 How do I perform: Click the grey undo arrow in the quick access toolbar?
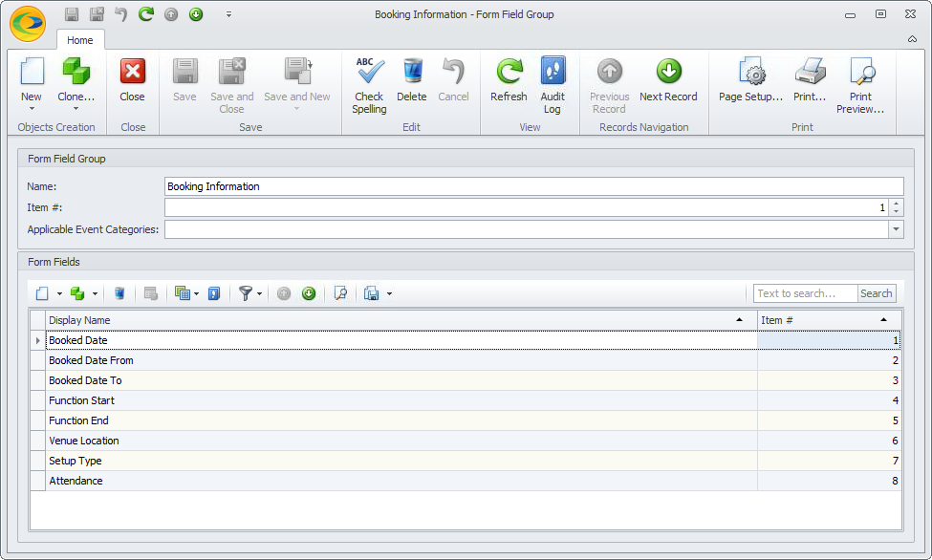tap(121, 13)
